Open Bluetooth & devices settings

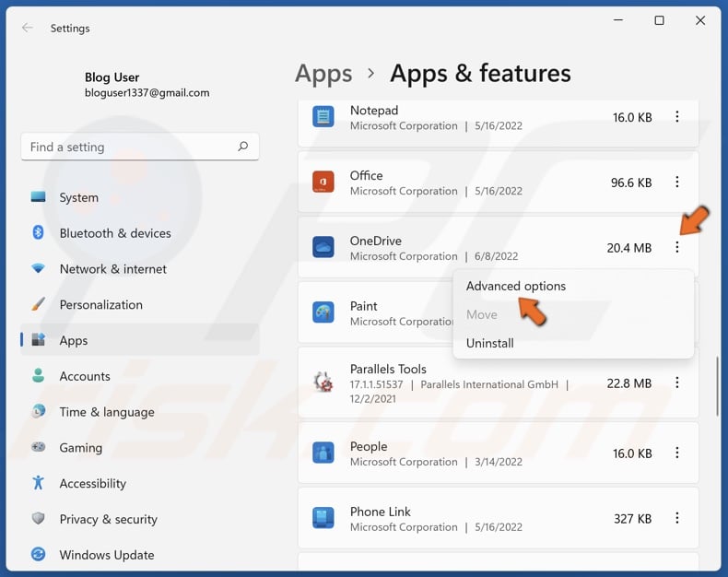click(x=139, y=233)
